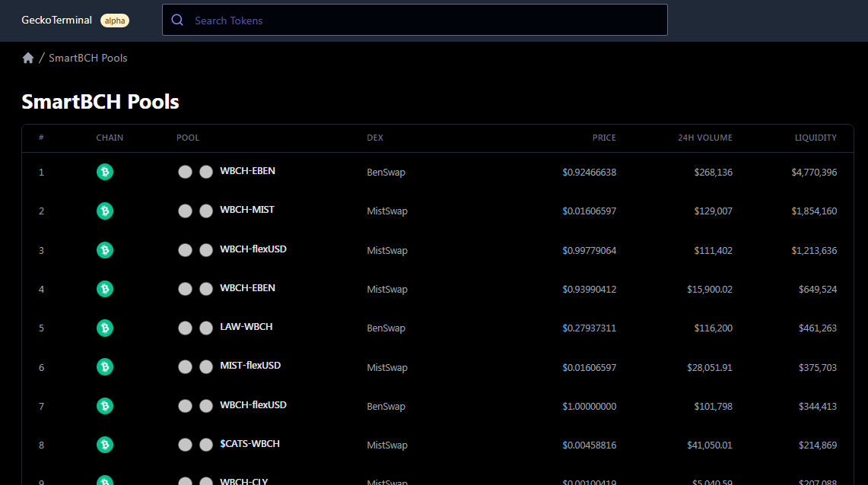Open the WBCH-EBEN pool on BenSwap
The width and height of the screenshot is (868, 485).
coord(247,171)
